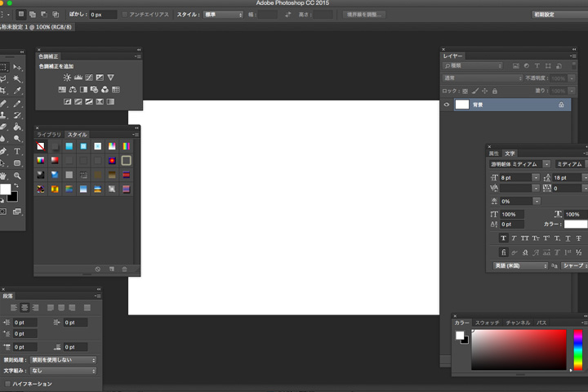Viewport: 588px width, 392px height.
Task: Open workspace preset dropdown
Action: 559,15
